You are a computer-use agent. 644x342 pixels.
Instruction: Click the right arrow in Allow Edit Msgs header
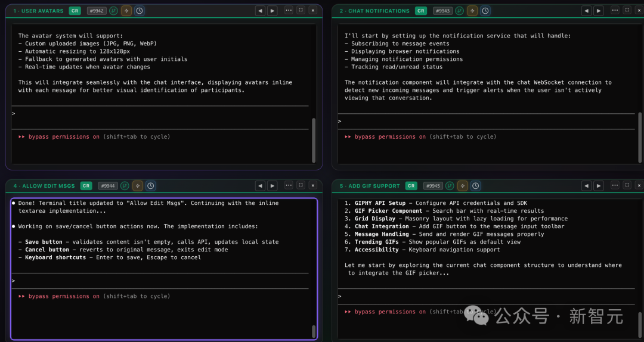[x=273, y=185]
